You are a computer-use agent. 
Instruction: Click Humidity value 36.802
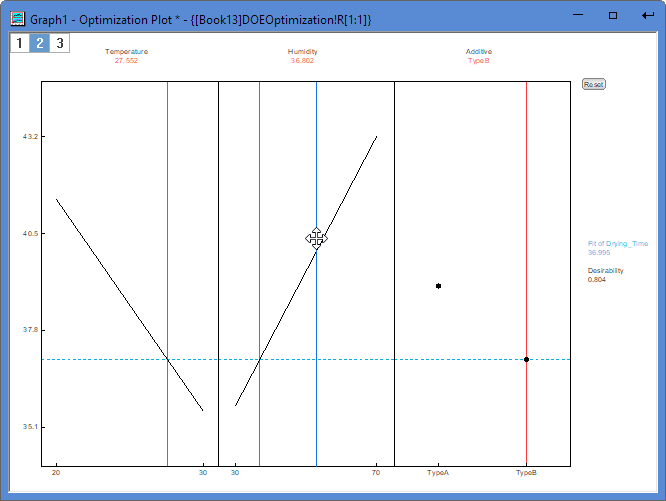302,60
